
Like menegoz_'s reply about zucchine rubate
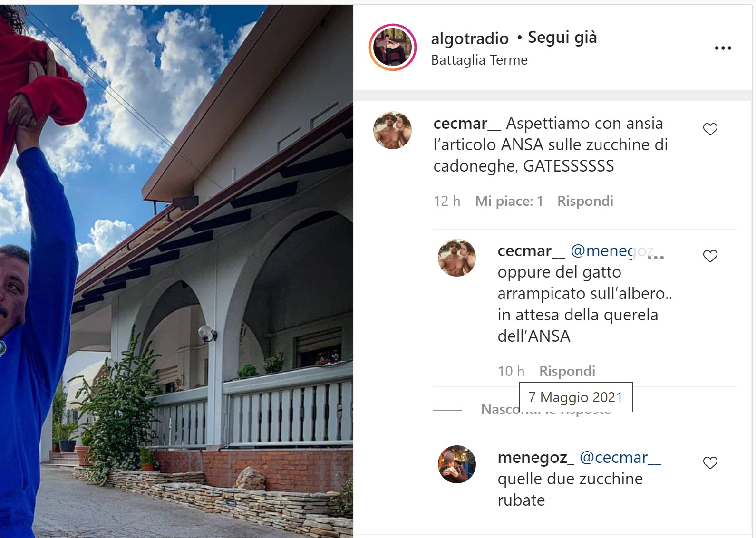click(710, 463)
